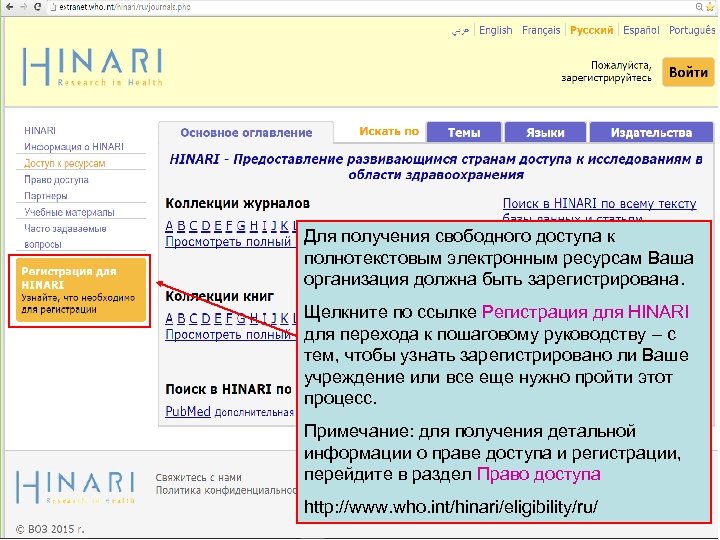Select journal collection letter F
This screenshot has width=720, height=540.
click(229, 226)
